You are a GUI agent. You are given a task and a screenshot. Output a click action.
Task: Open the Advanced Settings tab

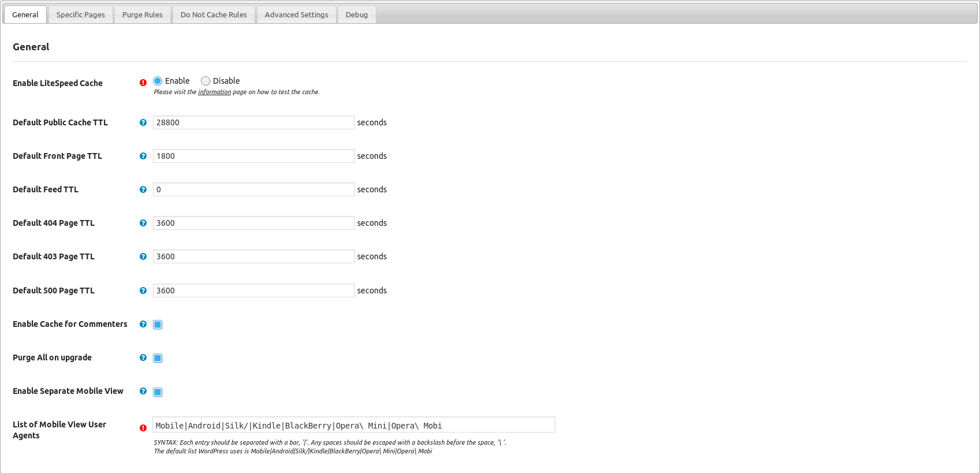pyautogui.click(x=297, y=14)
